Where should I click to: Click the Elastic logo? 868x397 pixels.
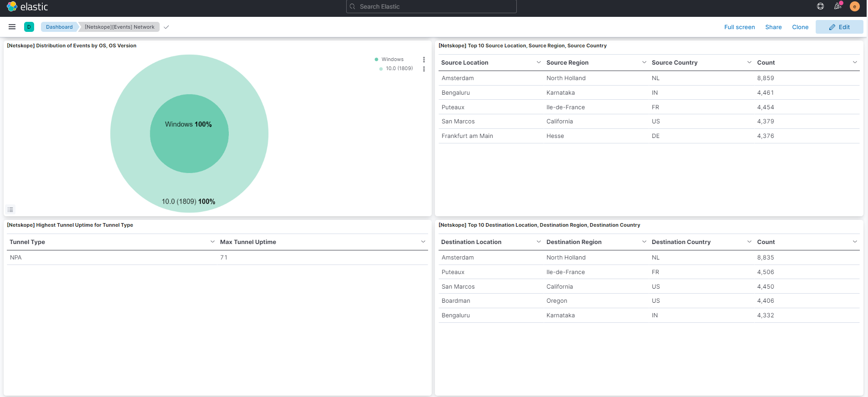click(x=27, y=7)
